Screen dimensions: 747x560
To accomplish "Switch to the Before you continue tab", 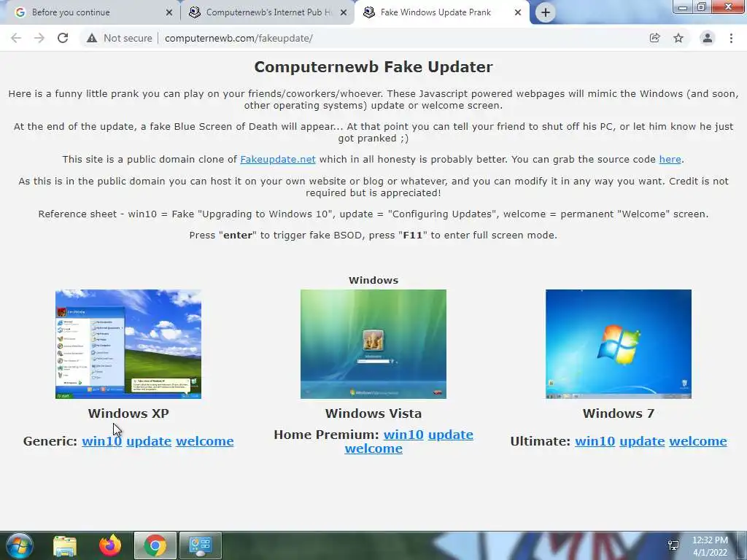I will point(90,12).
